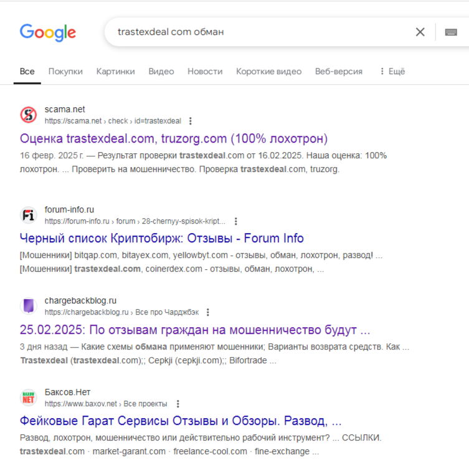The height and width of the screenshot is (476, 469).
Task: Click the Google logo
Action: pyautogui.click(x=48, y=32)
